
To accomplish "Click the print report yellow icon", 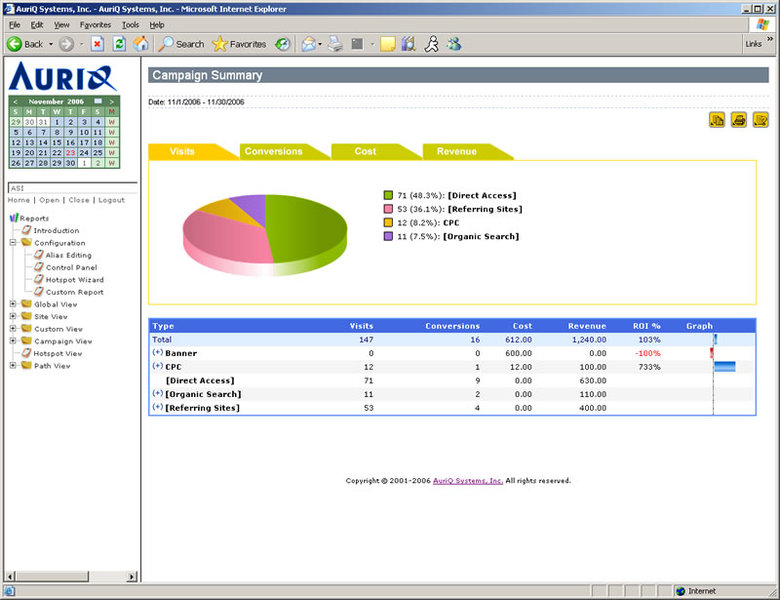I will point(739,119).
